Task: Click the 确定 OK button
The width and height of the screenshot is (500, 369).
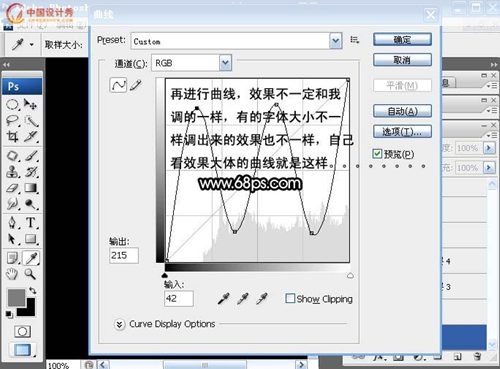Action: [402, 40]
